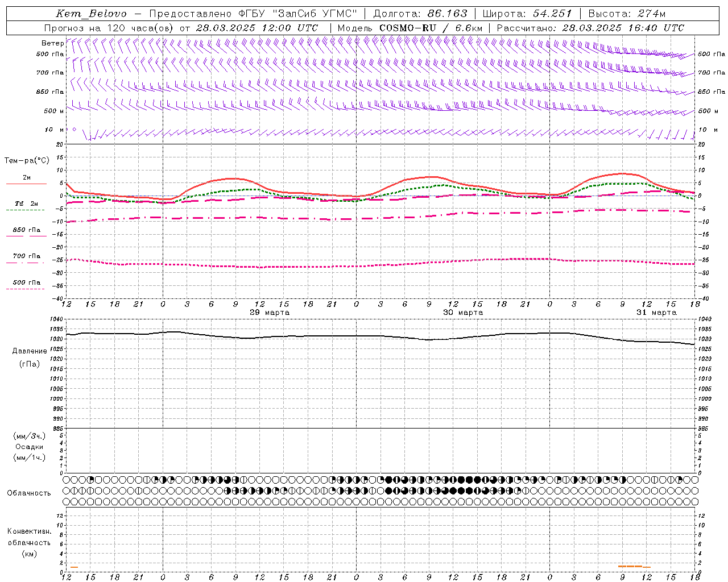This screenshot has height=582, width=728.
Task: Click the Высота: 274м value
Action: 627,14
